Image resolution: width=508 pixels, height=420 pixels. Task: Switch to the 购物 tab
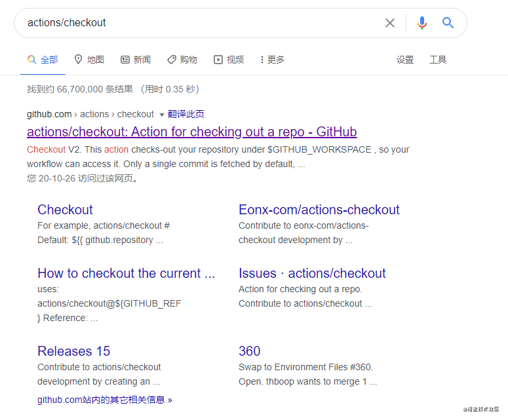coord(182,60)
